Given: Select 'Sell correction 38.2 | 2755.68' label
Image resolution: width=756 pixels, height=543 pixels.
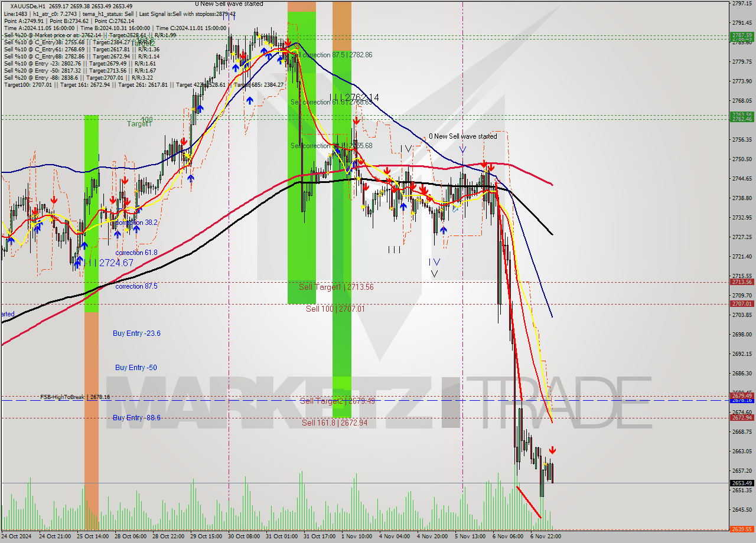Looking at the screenshot, I should [x=331, y=146].
